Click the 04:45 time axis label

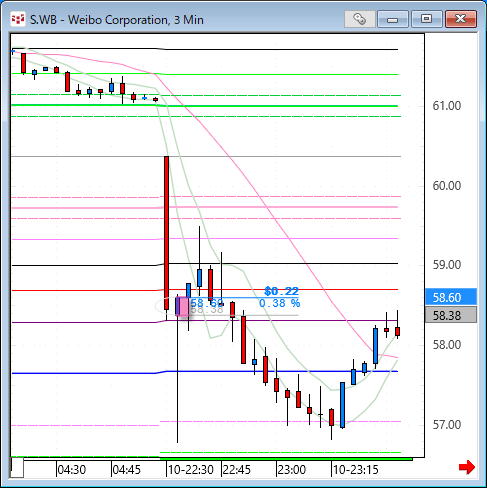coord(127,470)
